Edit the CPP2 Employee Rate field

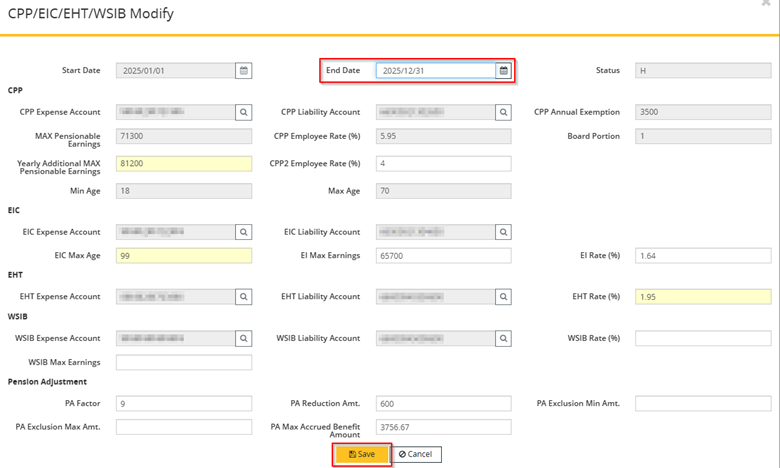click(x=443, y=164)
